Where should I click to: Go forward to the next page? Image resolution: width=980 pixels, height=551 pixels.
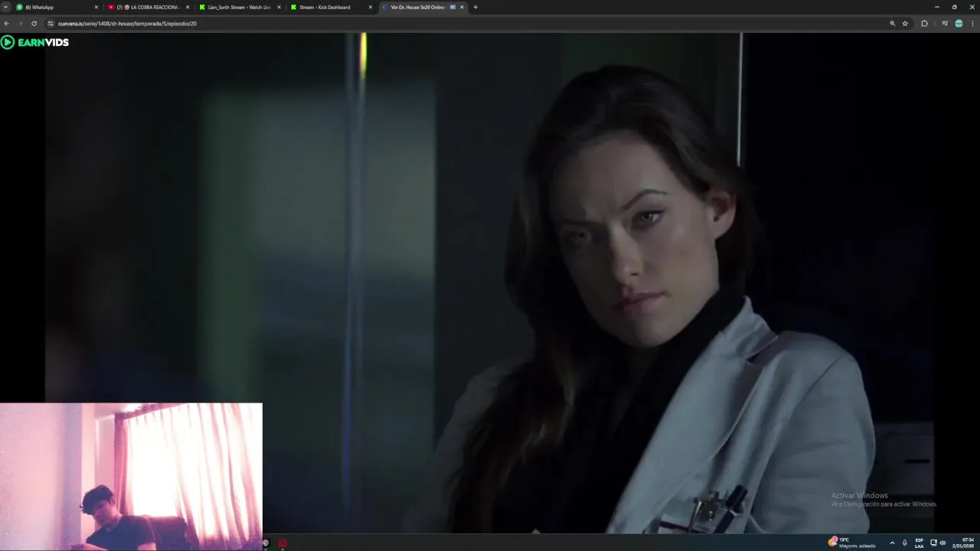pyautogui.click(x=20, y=24)
